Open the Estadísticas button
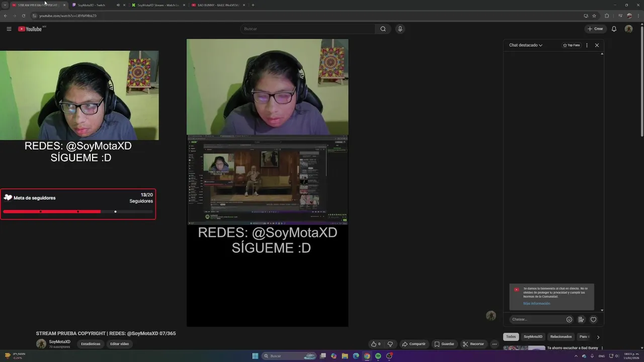The image size is (644, 362). coord(91,344)
